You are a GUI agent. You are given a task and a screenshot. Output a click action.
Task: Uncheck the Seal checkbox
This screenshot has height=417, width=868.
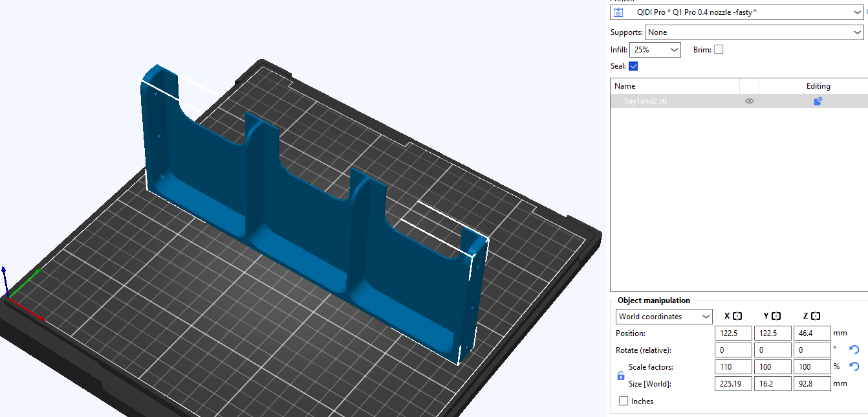click(x=633, y=66)
